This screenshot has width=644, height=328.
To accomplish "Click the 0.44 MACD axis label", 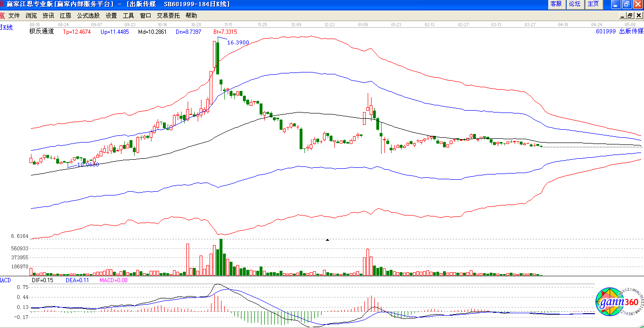I will click(22, 297).
